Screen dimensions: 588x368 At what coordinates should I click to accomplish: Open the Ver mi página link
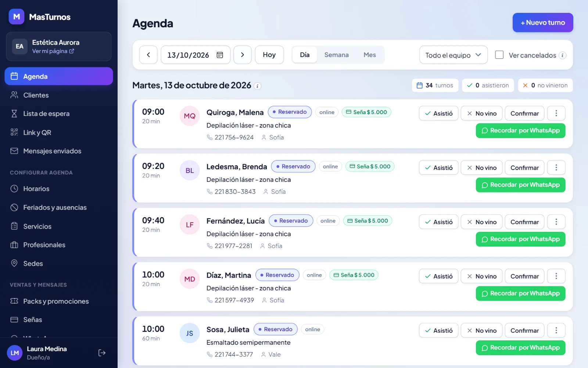[53, 51]
